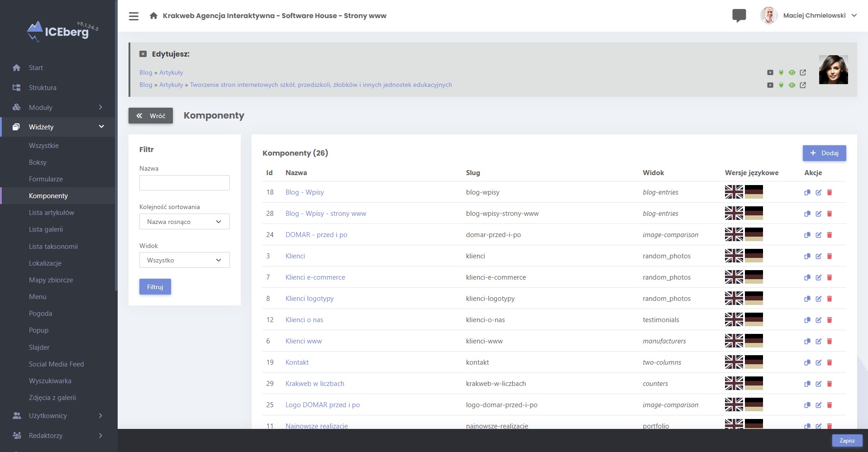
Task: Select German flag for Klienci row
Action: [x=754, y=256]
